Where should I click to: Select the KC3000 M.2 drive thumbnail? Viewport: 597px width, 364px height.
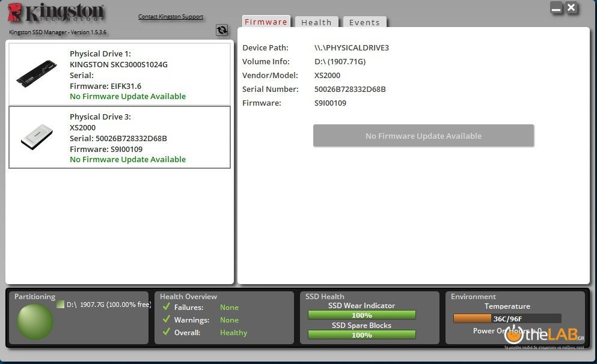[37, 73]
